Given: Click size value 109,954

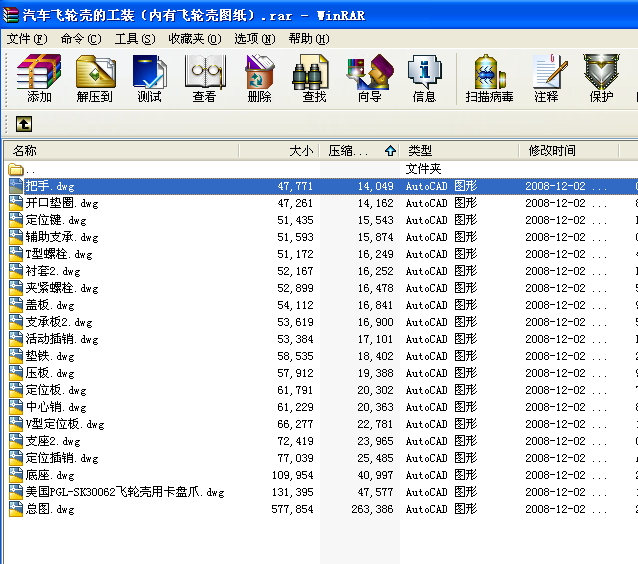Looking at the screenshot, I should point(292,475).
